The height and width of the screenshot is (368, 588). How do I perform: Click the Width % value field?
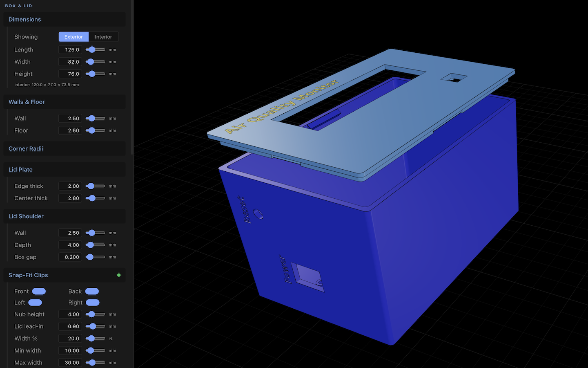[x=70, y=339]
